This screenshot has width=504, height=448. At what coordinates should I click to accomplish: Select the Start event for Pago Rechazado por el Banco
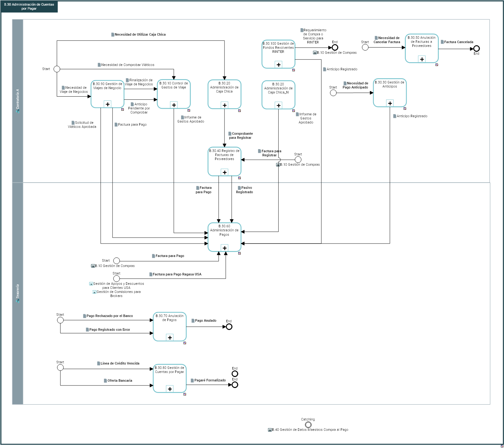coord(60,320)
